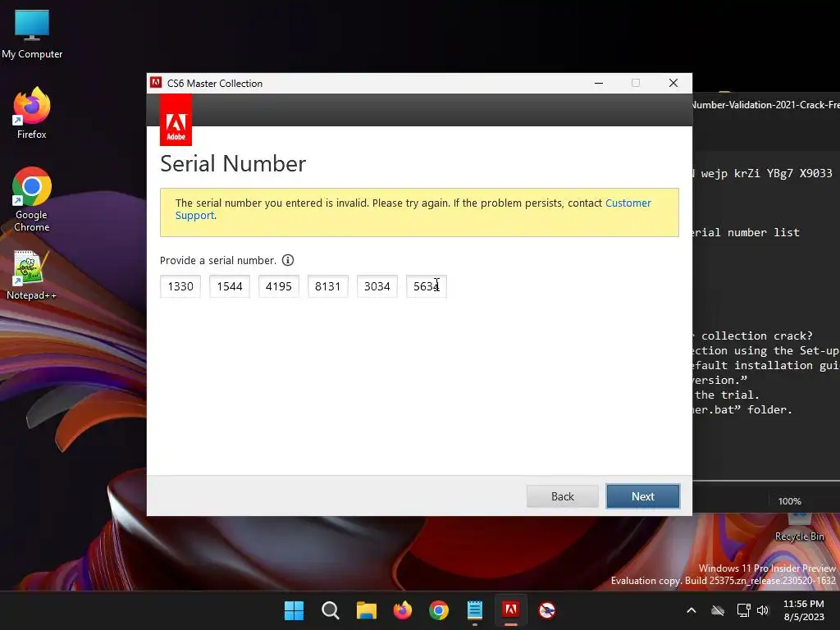Click 'rial number list' text in Notepad
Viewport: 840px width, 630px height.
tap(745, 232)
